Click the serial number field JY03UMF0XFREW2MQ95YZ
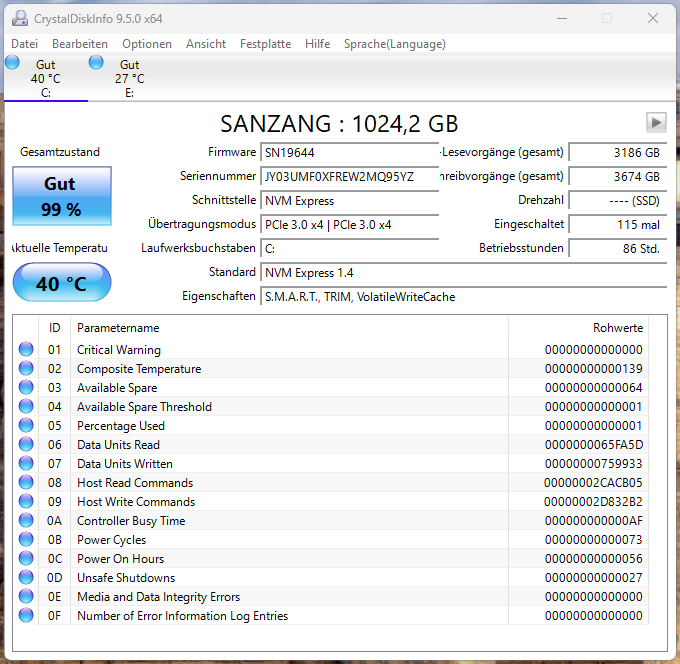The width and height of the screenshot is (680, 664). 350,177
